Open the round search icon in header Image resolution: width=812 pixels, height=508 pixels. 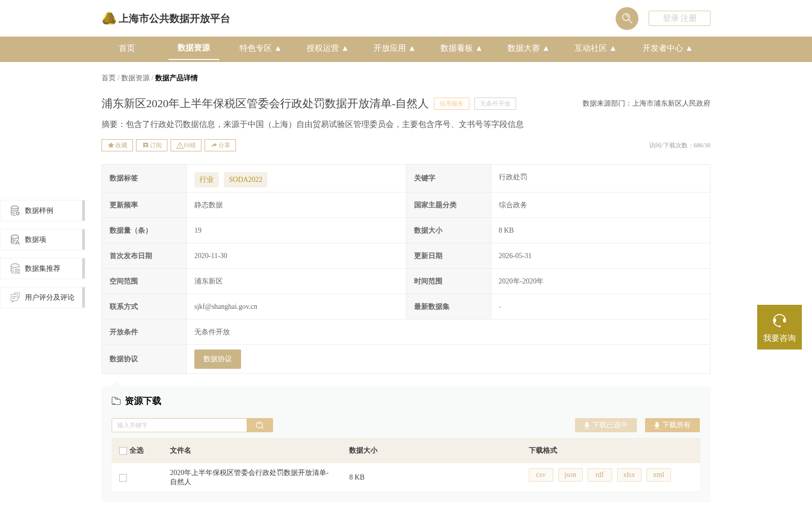tap(627, 18)
